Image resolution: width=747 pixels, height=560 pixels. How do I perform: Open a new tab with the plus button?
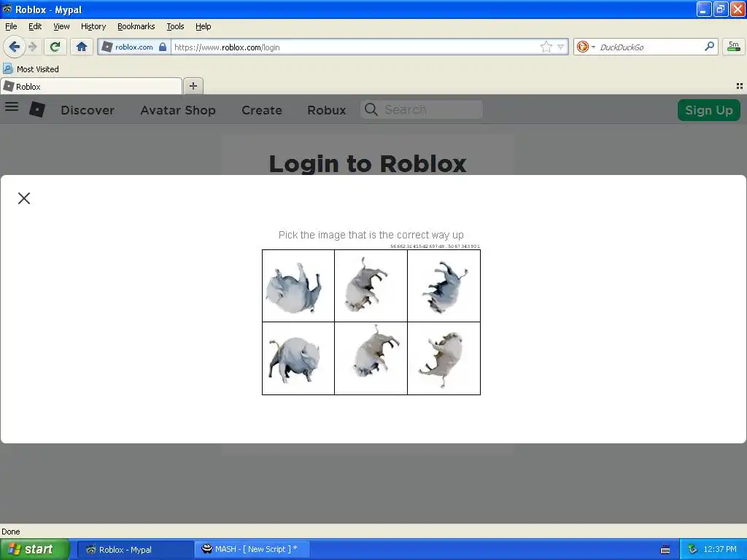point(193,86)
